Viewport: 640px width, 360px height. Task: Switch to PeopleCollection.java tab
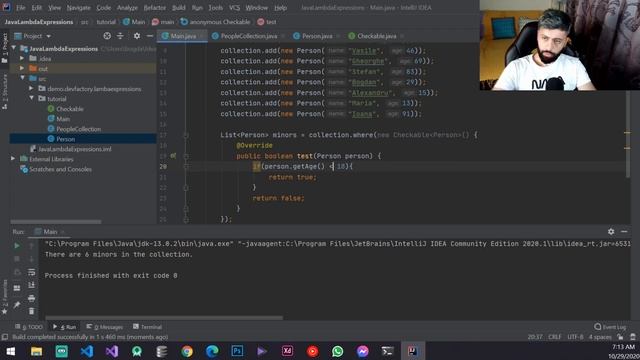pos(248,36)
